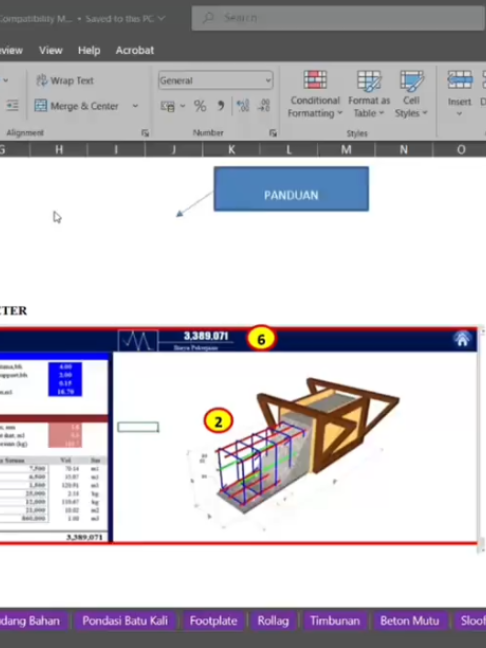This screenshot has height=648, width=486.
Task: Open Conditional Formatting menu
Action: 315,94
